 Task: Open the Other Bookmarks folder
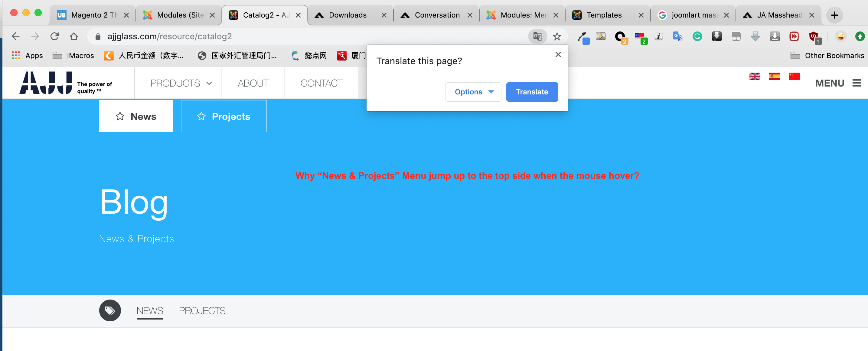[827, 56]
